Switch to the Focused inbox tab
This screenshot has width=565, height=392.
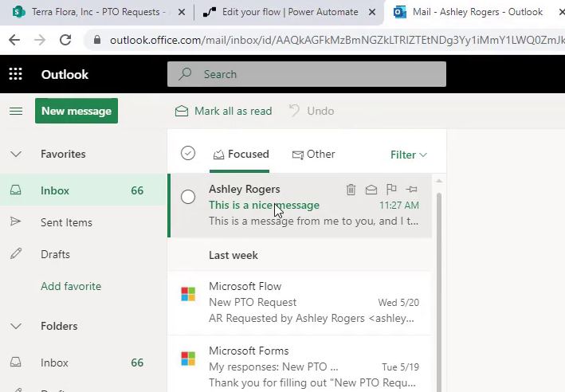(241, 155)
